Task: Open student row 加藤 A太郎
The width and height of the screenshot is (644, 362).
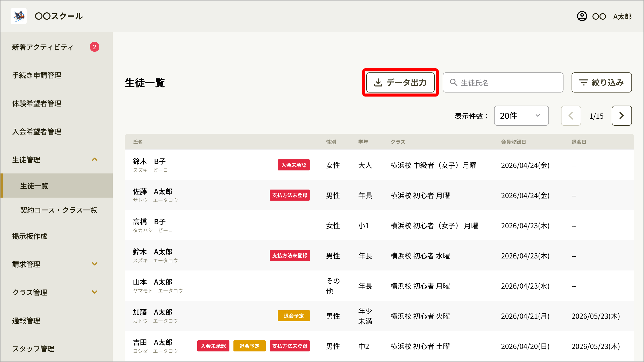Action: (x=379, y=316)
